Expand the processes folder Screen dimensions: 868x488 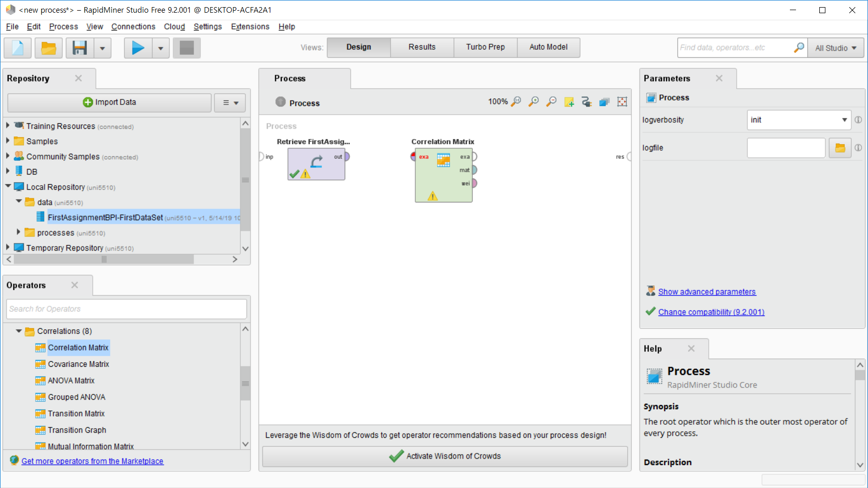click(19, 232)
